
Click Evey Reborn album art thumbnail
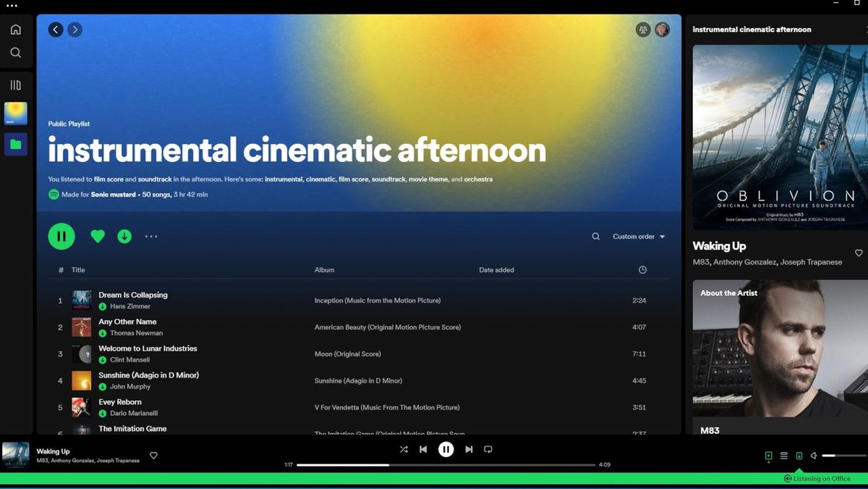pos(82,407)
